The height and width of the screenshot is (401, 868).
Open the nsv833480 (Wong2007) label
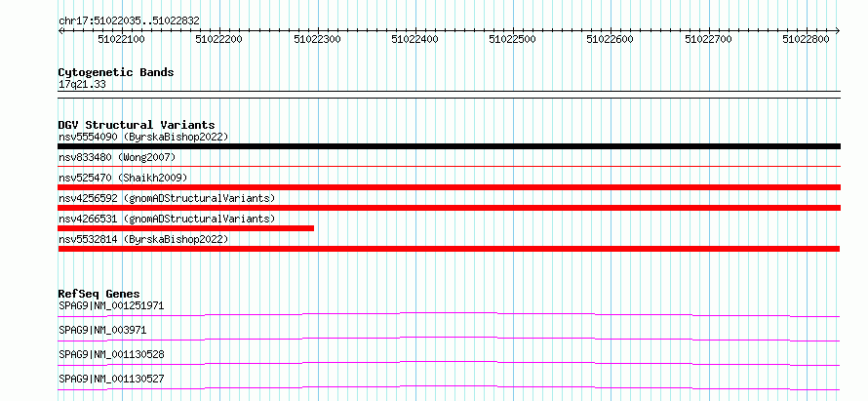tap(117, 157)
